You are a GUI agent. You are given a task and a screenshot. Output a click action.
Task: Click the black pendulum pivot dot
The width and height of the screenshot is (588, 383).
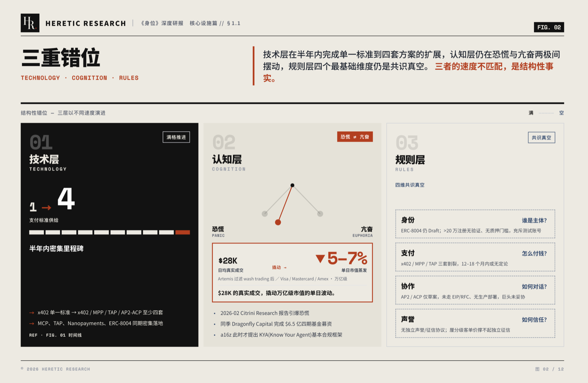coord(292,185)
